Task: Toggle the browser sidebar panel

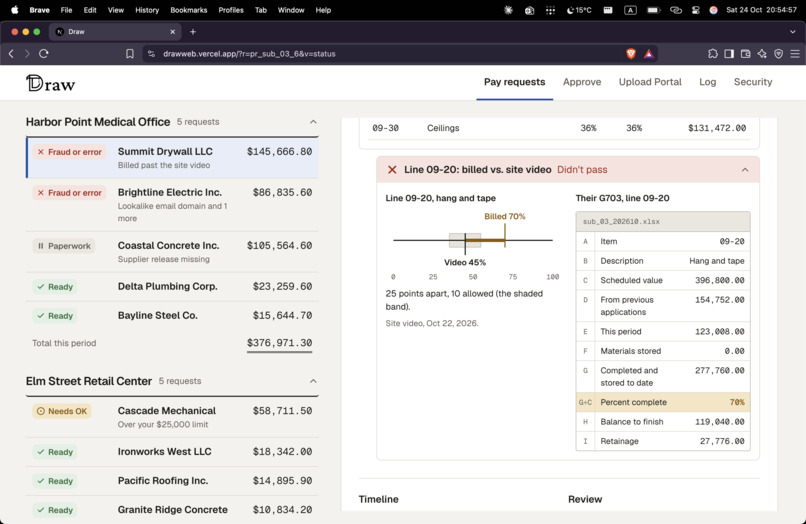Action: tap(729, 53)
